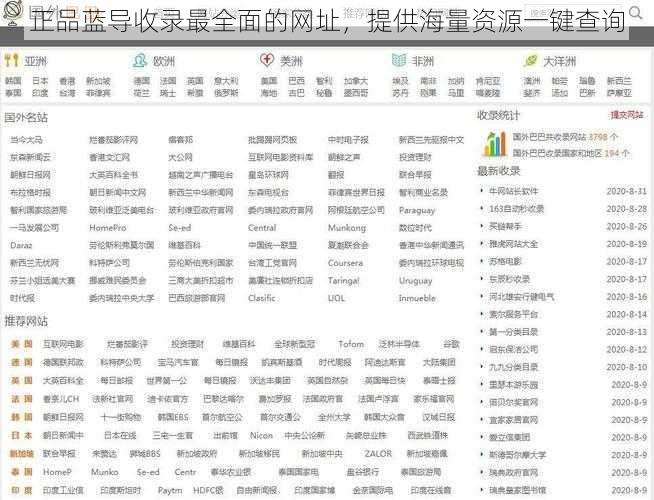The image size is (654, 500).
Task: Open the 宝马汽车官 link in recommended sites
Action: 178,362
